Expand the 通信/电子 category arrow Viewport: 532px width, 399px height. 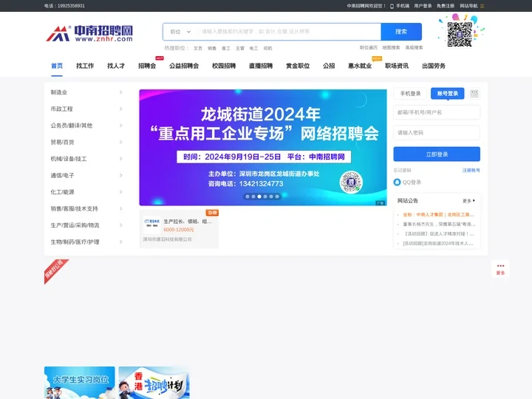click(120, 175)
